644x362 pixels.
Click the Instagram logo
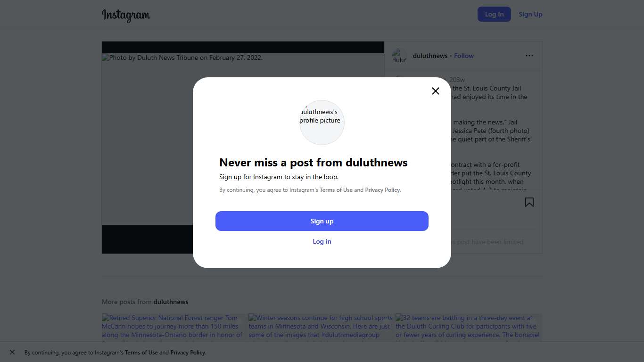[x=126, y=15]
